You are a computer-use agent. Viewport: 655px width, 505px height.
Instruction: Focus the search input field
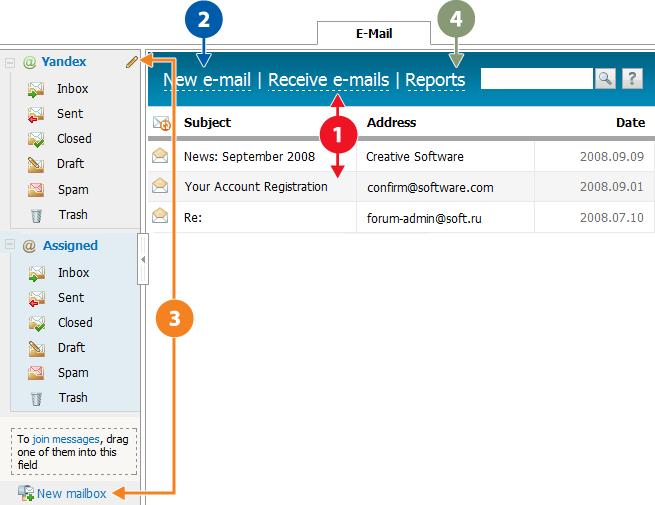[536, 79]
